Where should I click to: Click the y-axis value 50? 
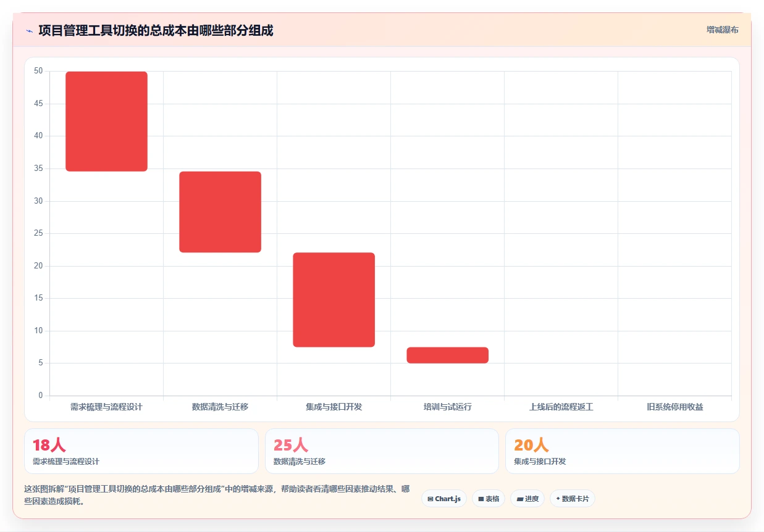38,71
